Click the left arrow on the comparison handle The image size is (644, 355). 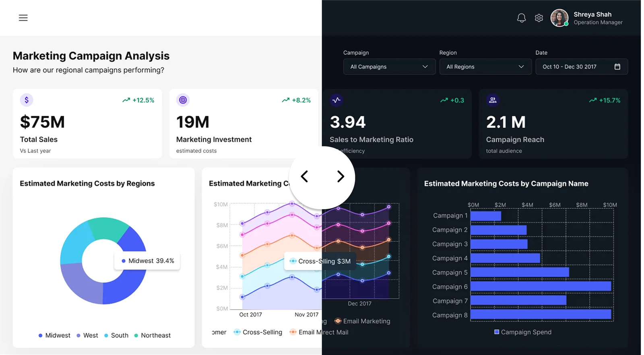(305, 176)
